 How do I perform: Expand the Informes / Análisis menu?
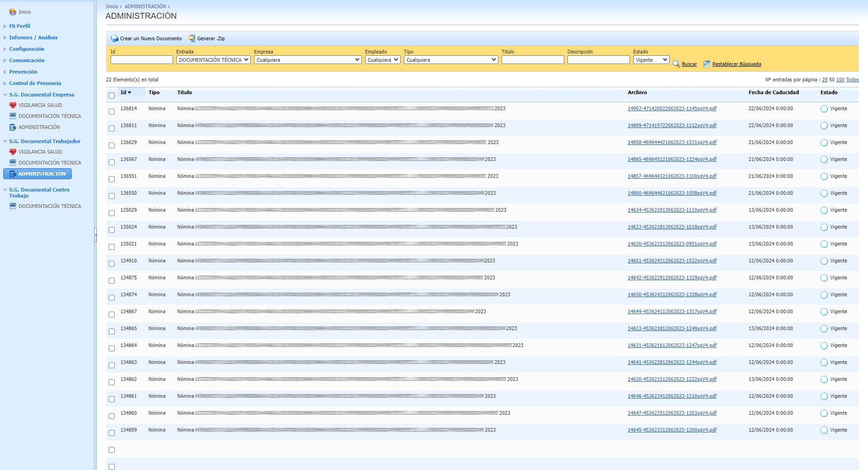pyautogui.click(x=33, y=37)
